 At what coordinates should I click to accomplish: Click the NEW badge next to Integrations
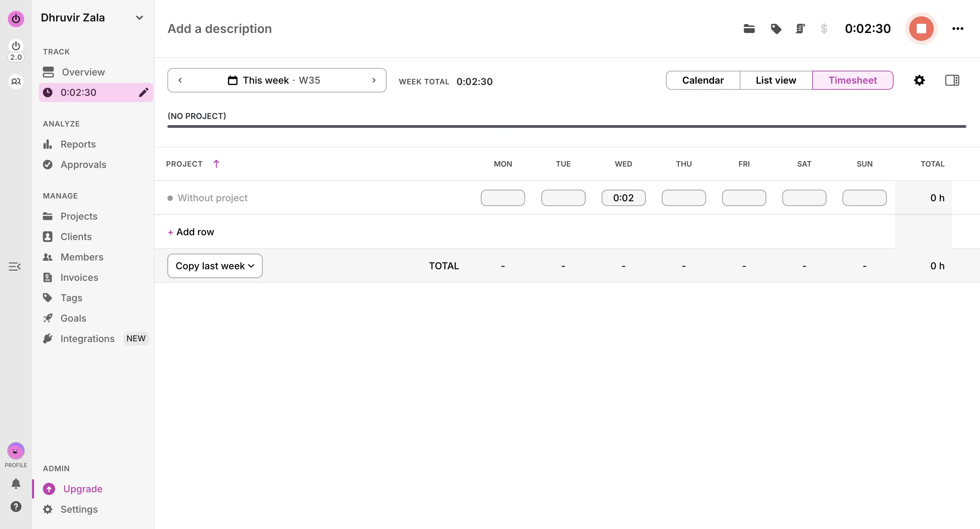click(x=136, y=339)
